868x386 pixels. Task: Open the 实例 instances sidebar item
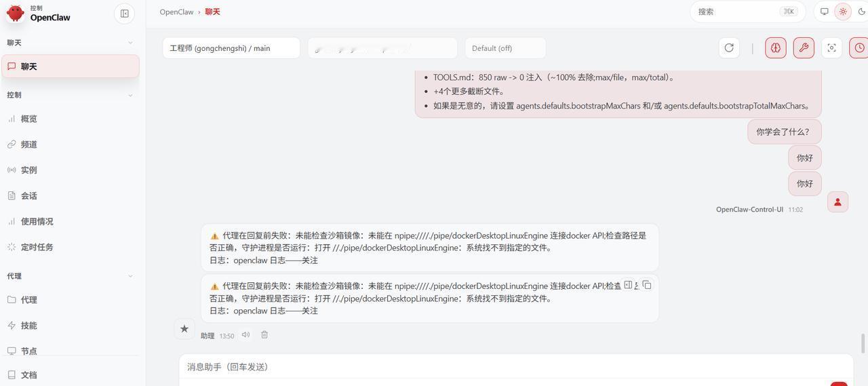point(71,170)
